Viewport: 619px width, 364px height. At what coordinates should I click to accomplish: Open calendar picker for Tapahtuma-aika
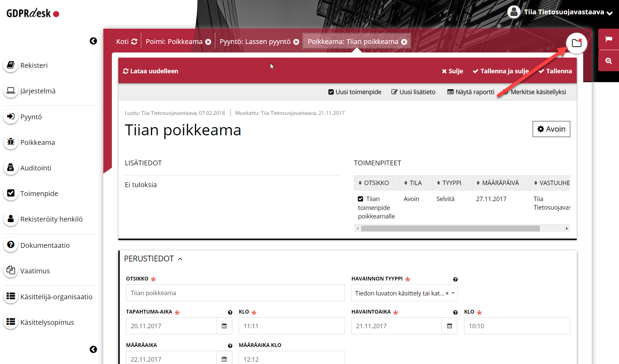(224, 326)
